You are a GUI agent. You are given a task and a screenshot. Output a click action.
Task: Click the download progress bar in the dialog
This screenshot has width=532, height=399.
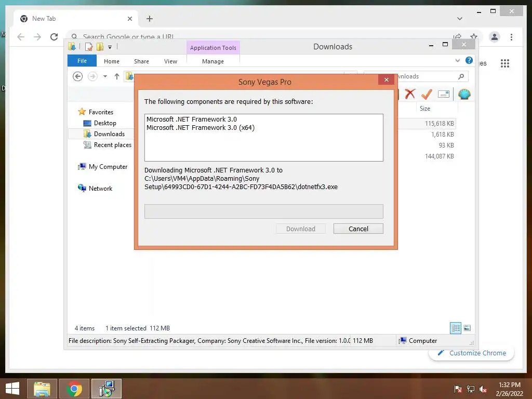[x=263, y=211]
